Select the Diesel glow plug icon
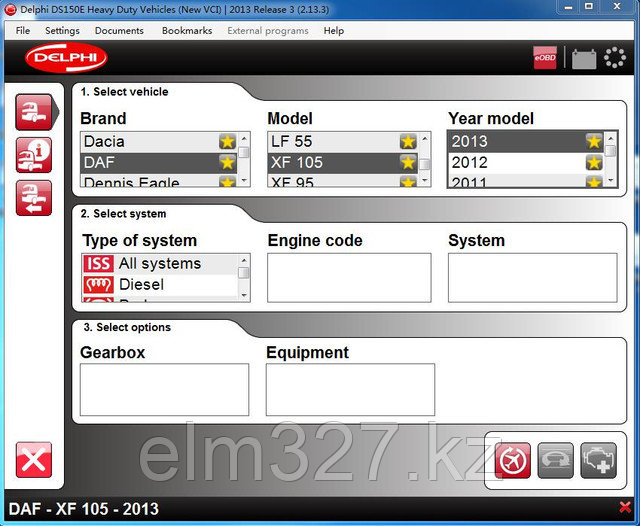Screen dimensions: 640x526 98,284
